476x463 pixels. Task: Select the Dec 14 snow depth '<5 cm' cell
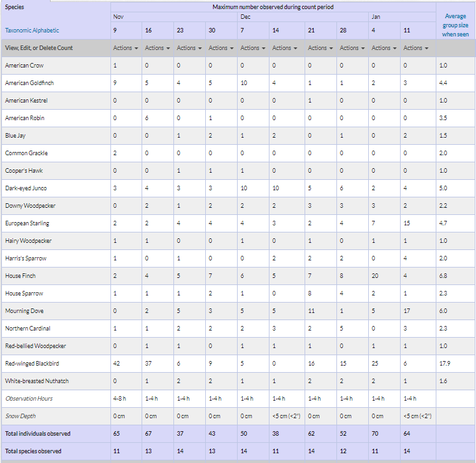(x=286, y=416)
